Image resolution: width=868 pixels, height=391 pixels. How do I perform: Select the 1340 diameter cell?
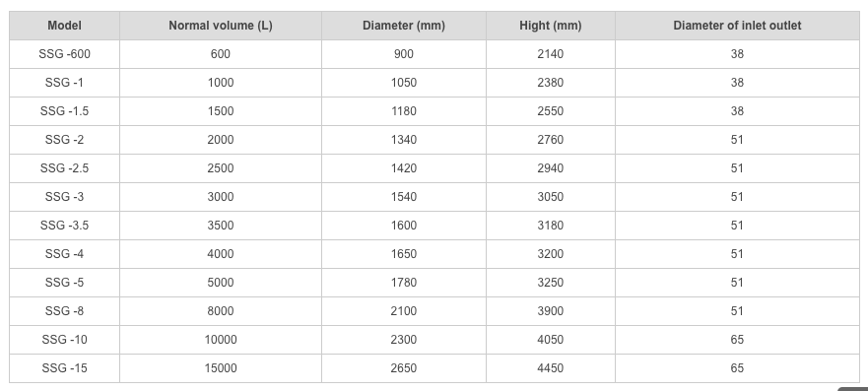(x=404, y=140)
